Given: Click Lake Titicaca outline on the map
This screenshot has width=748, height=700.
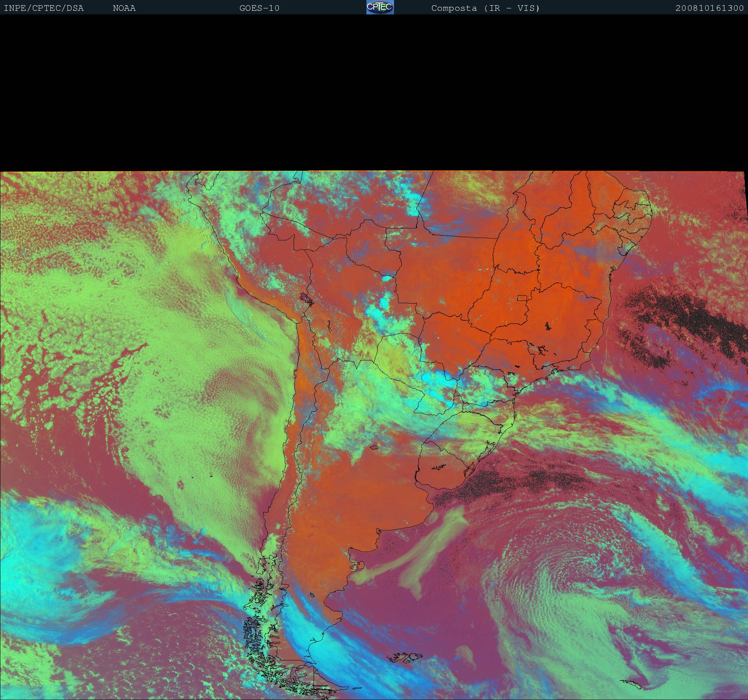Looking at the screenshot, I should coord(308,299).
